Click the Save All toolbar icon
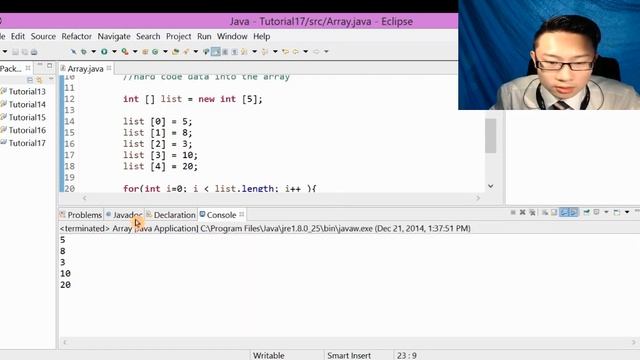640x360 pixels. (25, 52)
